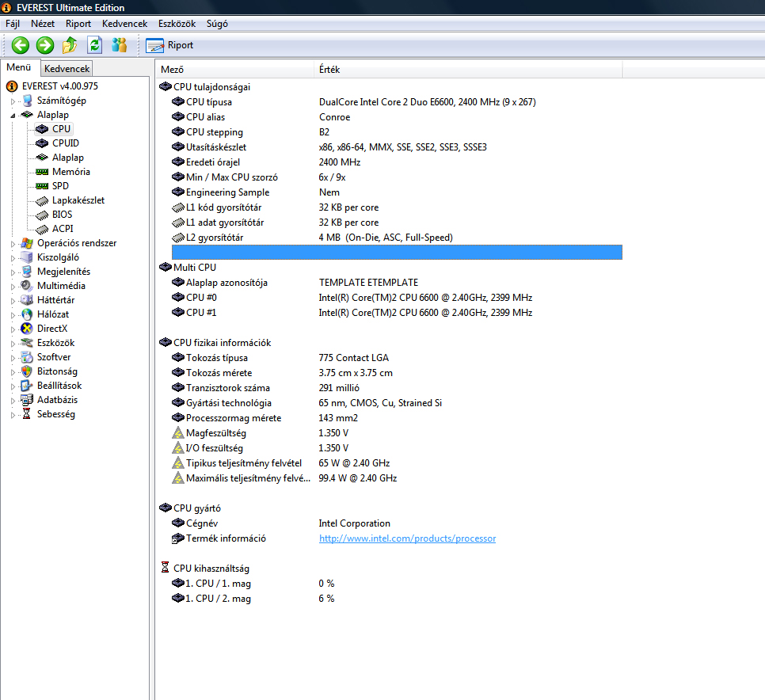Click the Alaplap sub-item motherboard icon
The height and width of the screenshot is (700, 765).
click(x=42, y=158)
